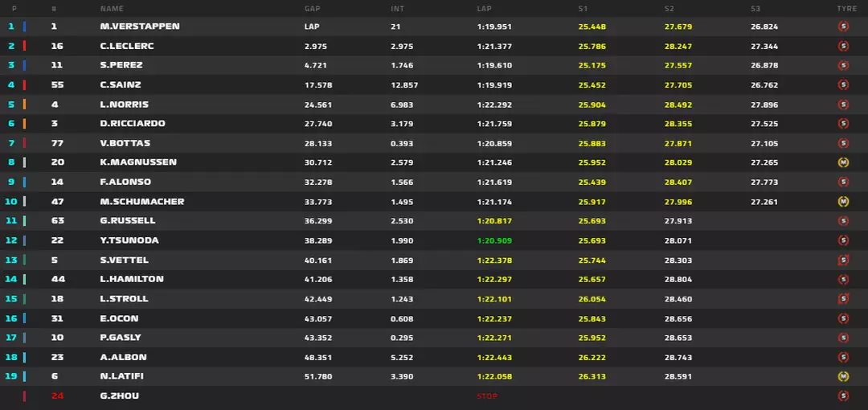This screenshot has width=868, height=410.
Task: Select the F.ALONSO row name
Action: click(125, 182)
